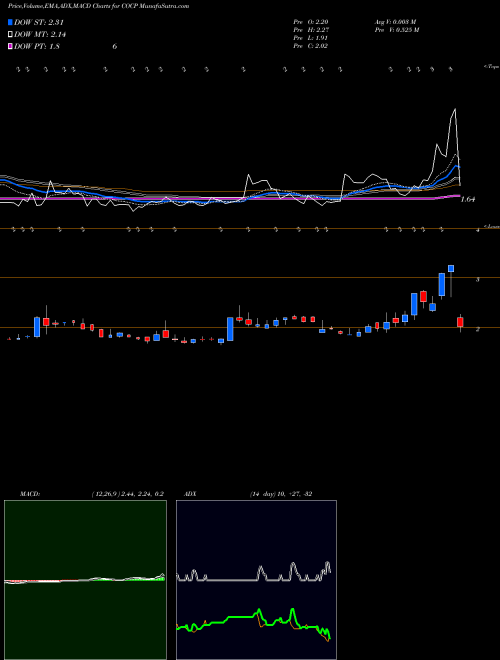
Task: Open the green MACD indicator chart panel
Action: click(x=85, y=580)
